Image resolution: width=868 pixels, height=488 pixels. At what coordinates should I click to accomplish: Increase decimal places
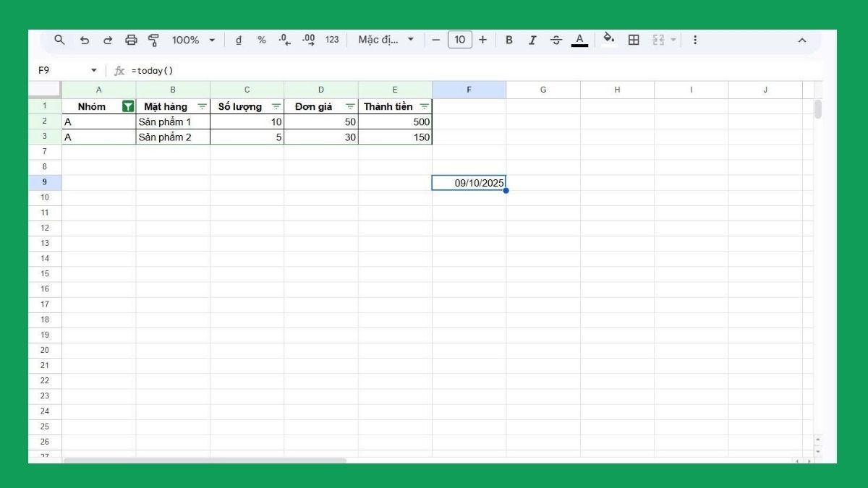307,40
